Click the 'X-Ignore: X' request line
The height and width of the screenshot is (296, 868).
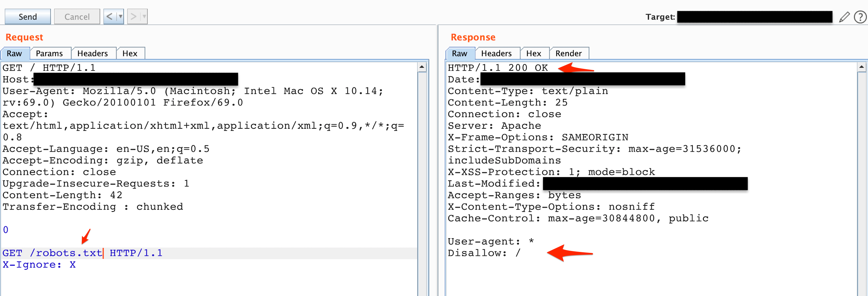tap(39, 265)
